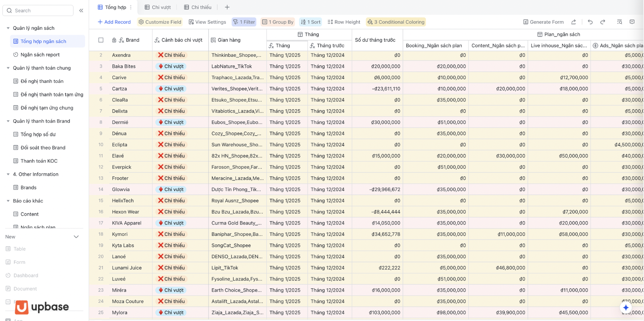
Task: Click the AI assistant sparkle button
Action: point(626,307)
